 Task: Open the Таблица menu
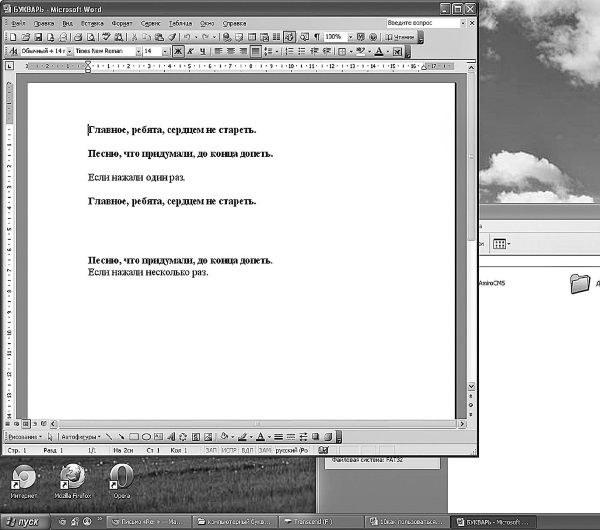point(181,21)
